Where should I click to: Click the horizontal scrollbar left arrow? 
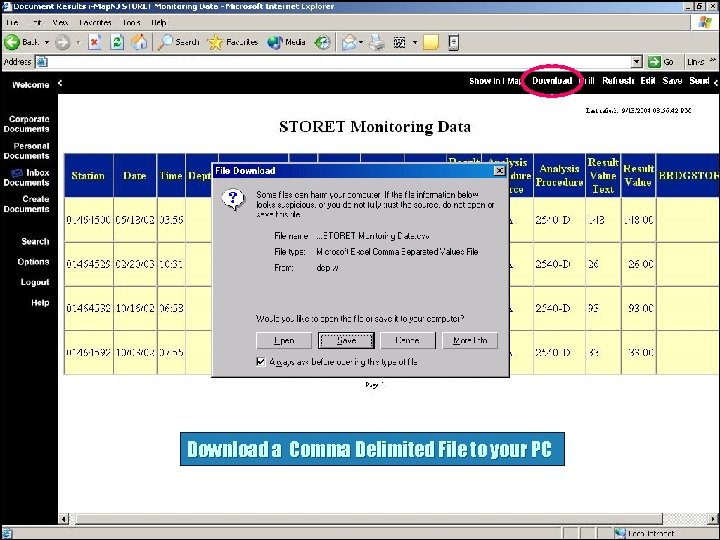(x=64, y=519)
